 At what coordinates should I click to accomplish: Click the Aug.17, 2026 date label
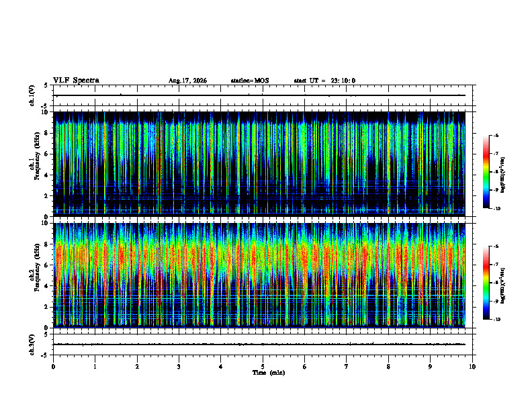[x=187, y=81]
